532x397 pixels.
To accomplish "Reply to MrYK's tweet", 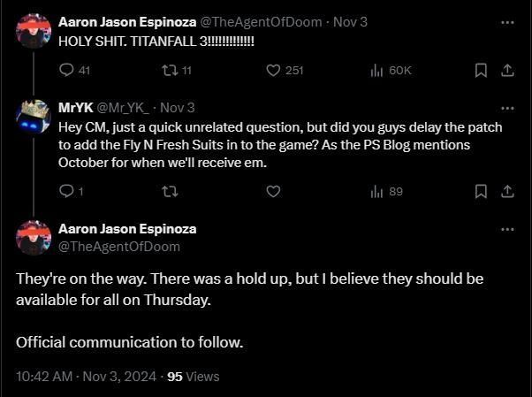I will (67, 191).
